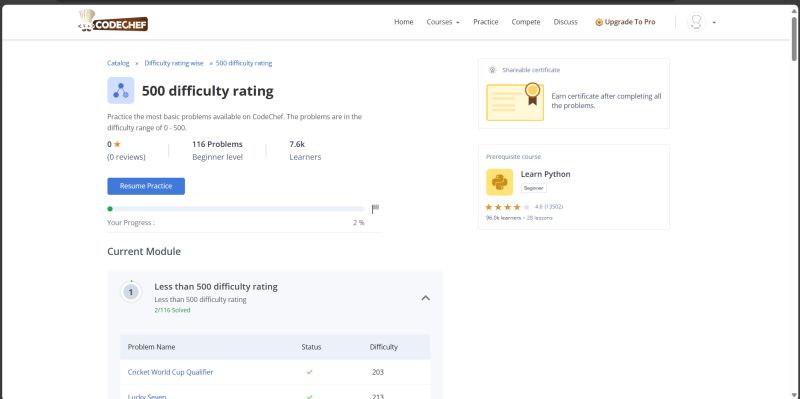
Task: Open the Cricket World Cup Qualifier problem
Action: [170, 372]
